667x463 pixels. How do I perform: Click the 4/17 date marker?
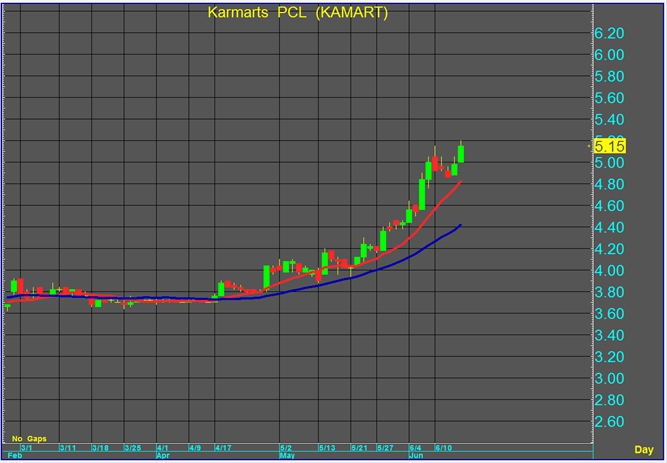tap(223, 448)
